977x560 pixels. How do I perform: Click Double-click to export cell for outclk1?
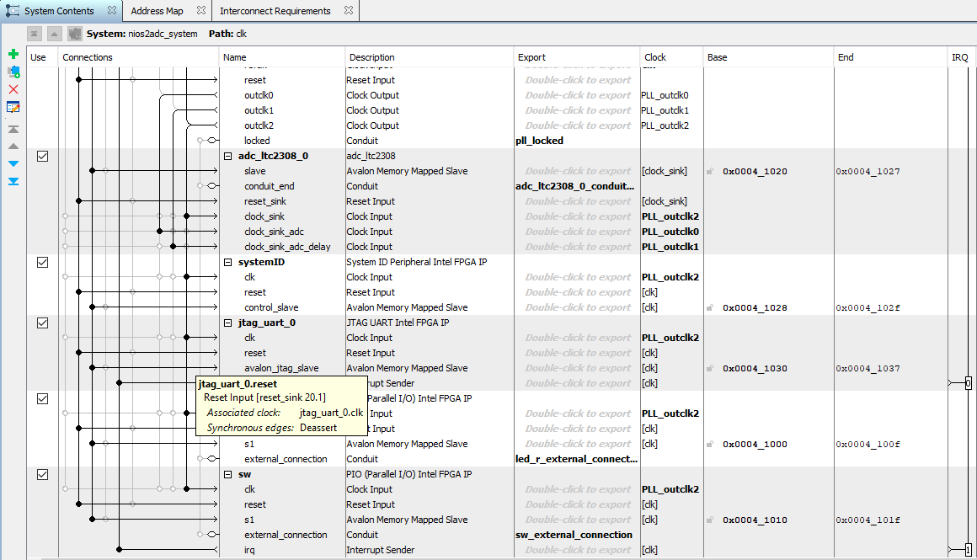(578, 110)
